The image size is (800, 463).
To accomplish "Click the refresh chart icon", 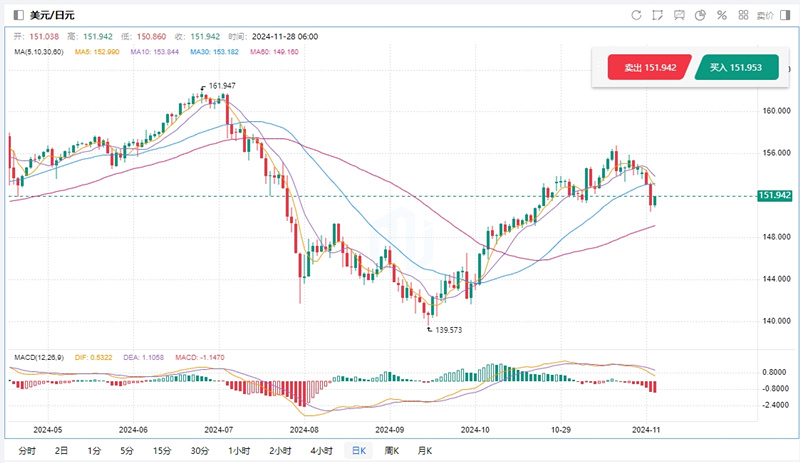I will 637,15.
